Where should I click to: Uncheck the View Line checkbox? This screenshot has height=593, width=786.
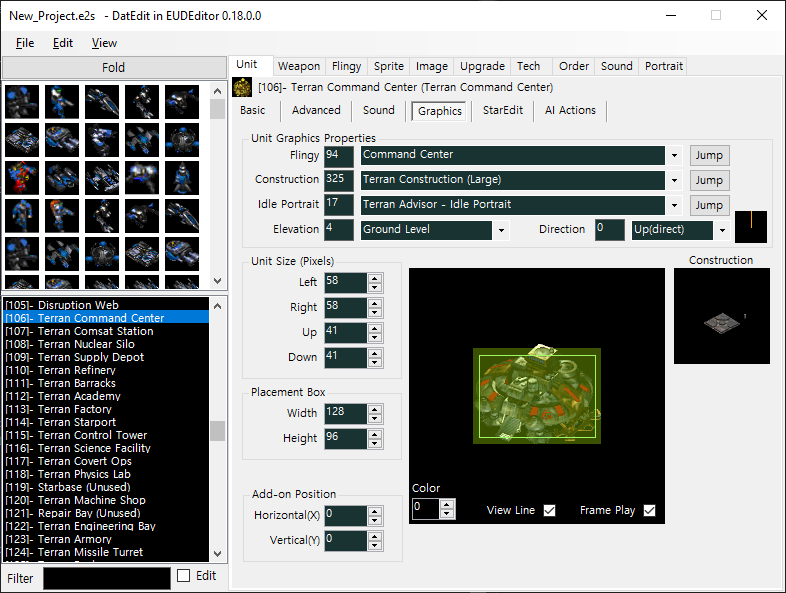549,510
